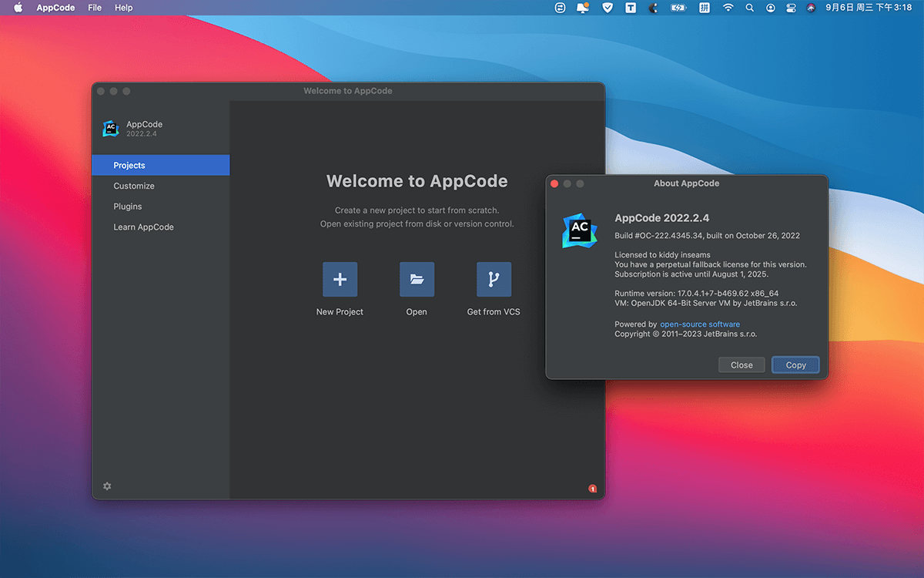Click the About AppCode title bar text

pyautogui.click(x=686, y=183)
